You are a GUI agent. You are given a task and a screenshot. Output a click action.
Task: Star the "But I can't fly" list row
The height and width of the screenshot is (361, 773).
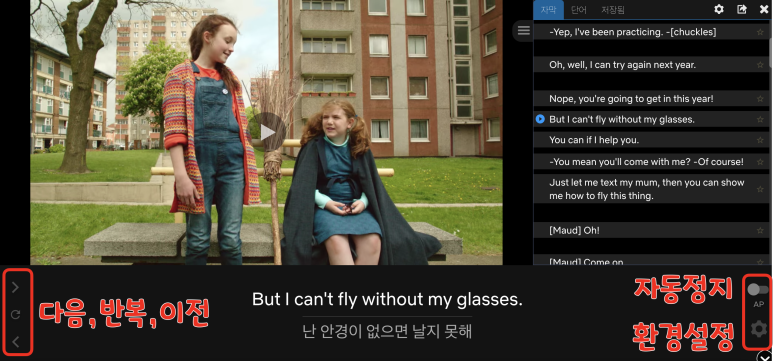[x=760, y=119]
